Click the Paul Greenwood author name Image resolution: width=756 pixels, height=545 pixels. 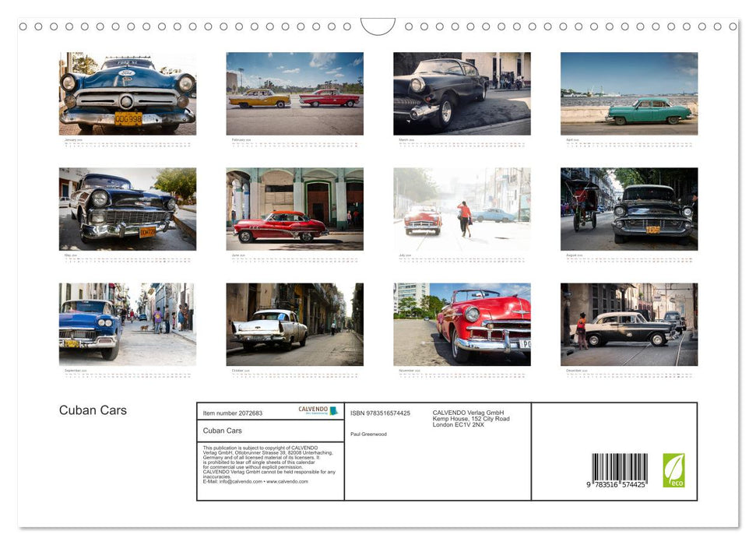[369, 434]
